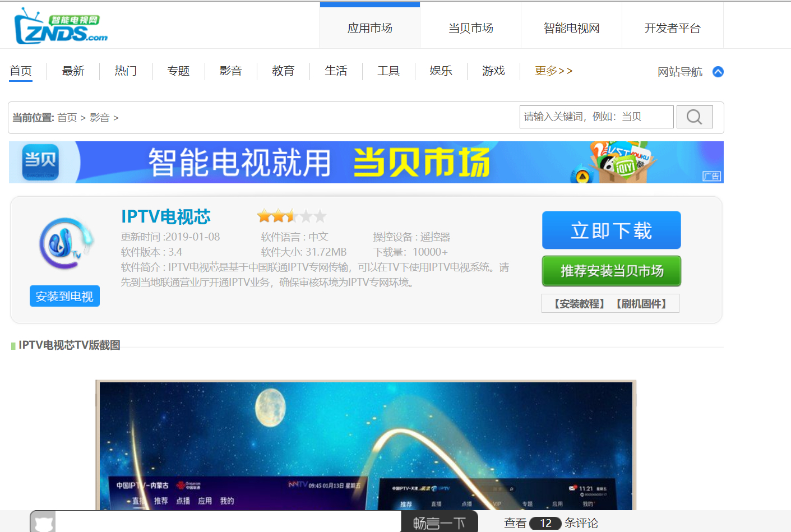Click the IPTV电视芯 title

pyautogui.click(x=166, y=217)
